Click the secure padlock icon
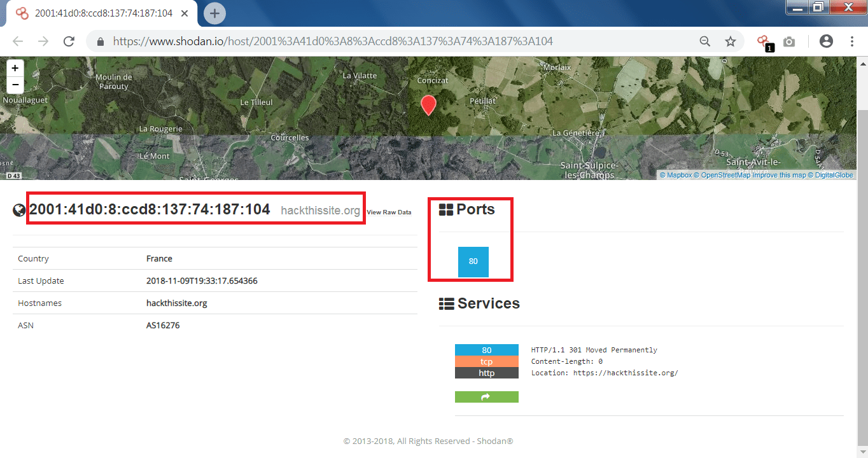Screen dimensions: 868x458 (100, 41)
